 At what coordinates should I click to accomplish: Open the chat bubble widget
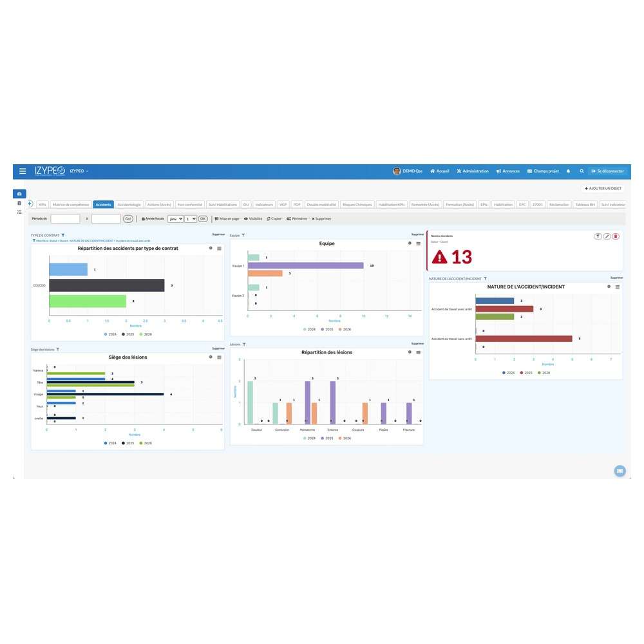[x=620, y=471]
